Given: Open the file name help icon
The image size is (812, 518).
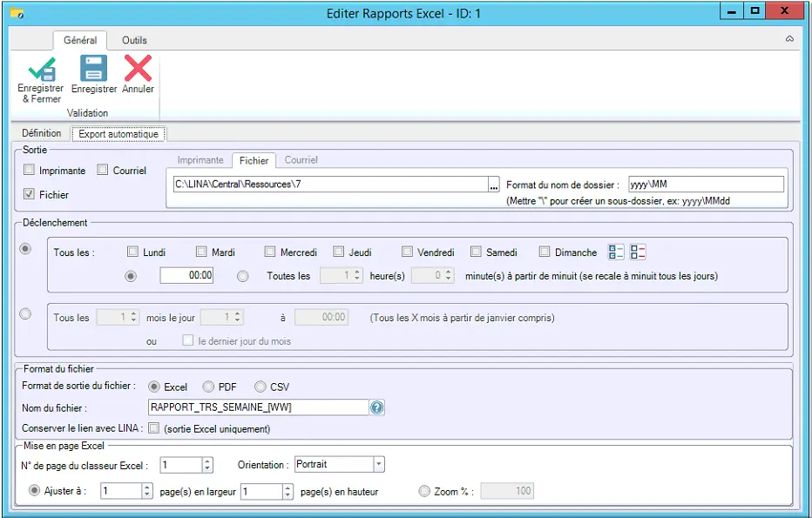Looking at the screenshot, I should (377, 407).
